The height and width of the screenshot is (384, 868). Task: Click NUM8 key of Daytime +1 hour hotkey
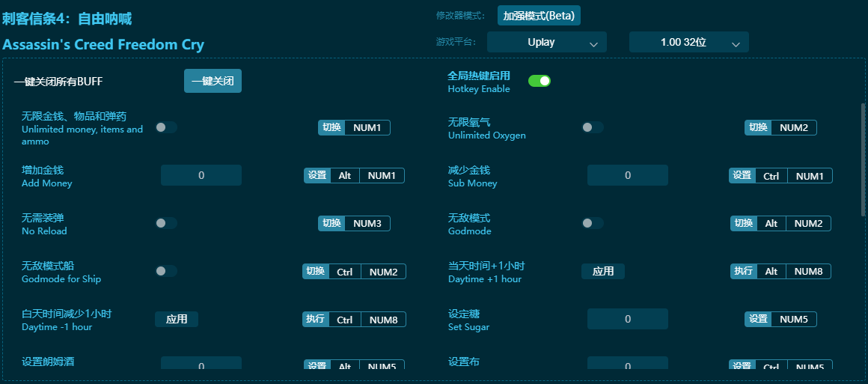pos(808,272)
